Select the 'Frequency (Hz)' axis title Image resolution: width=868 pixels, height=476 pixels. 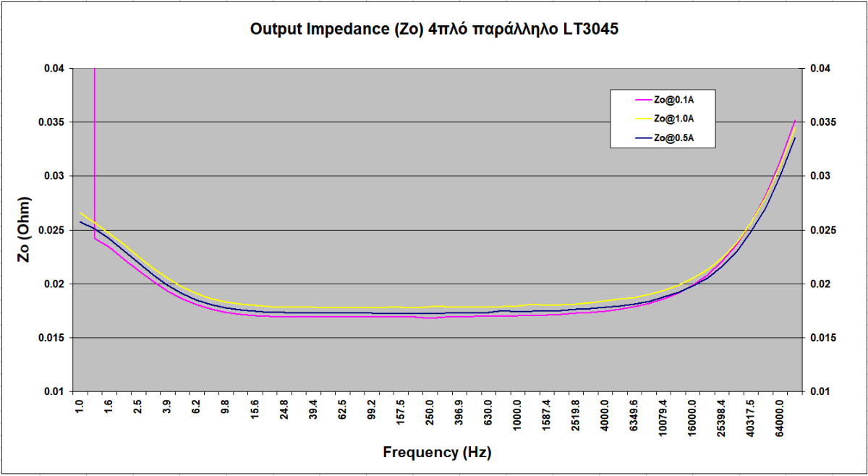pyautogui.click(x=437, y=454)
